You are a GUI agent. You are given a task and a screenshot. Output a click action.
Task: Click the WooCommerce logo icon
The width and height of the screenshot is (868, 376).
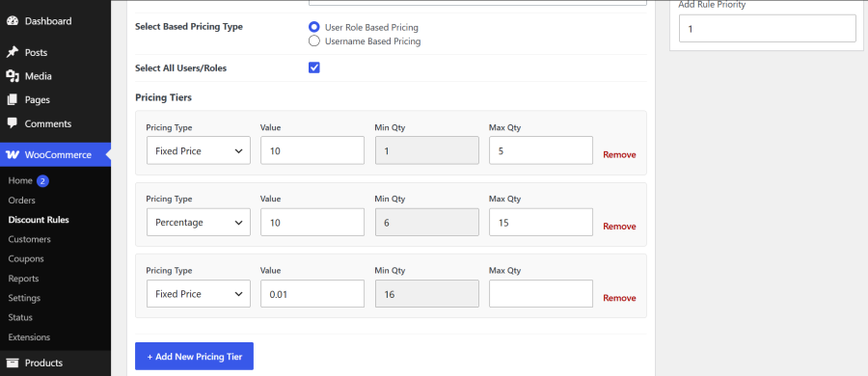click(x=13, y=155)
